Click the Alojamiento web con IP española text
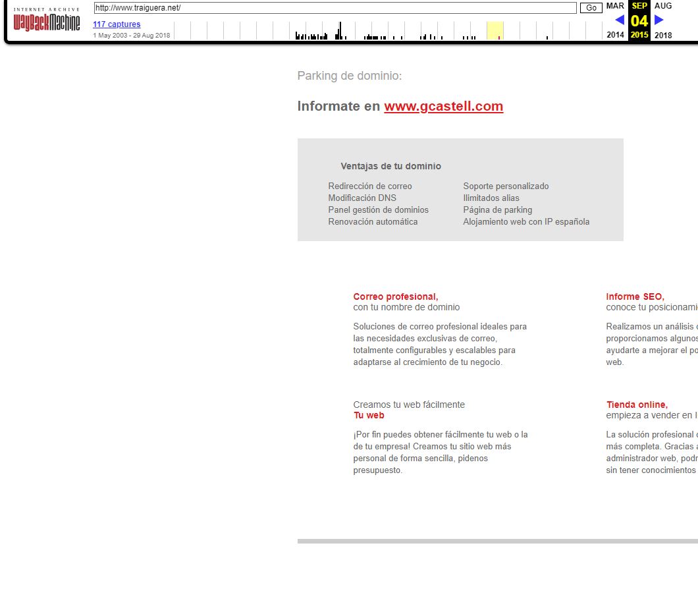 tap(526, 221)
